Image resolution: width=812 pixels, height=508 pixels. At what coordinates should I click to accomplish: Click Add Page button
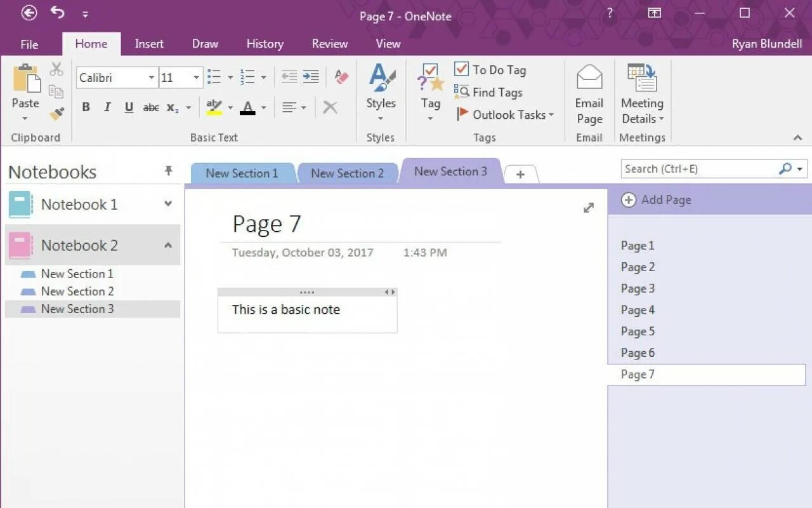pos(657,200)
